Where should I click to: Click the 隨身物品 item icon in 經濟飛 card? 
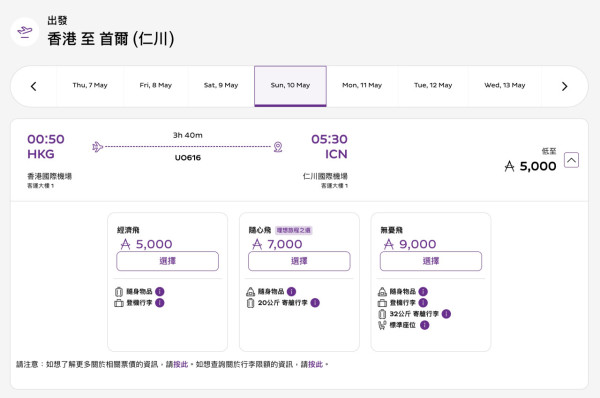pos(119,292)
